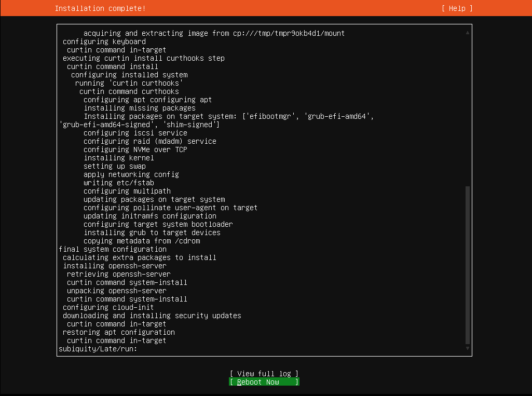Click the log scrollbar up arrow
532x396 pixels.
coord(468,33)
